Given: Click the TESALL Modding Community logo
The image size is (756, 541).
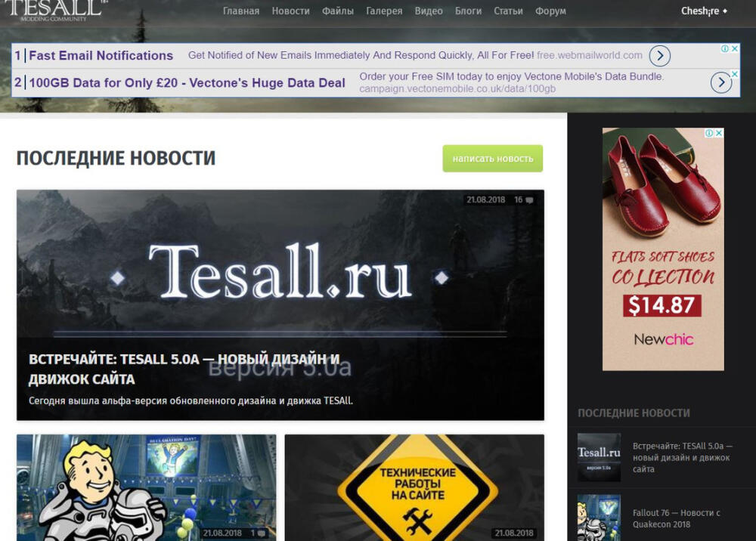Looking at the screenshot, I should click(x=54, y=10).
